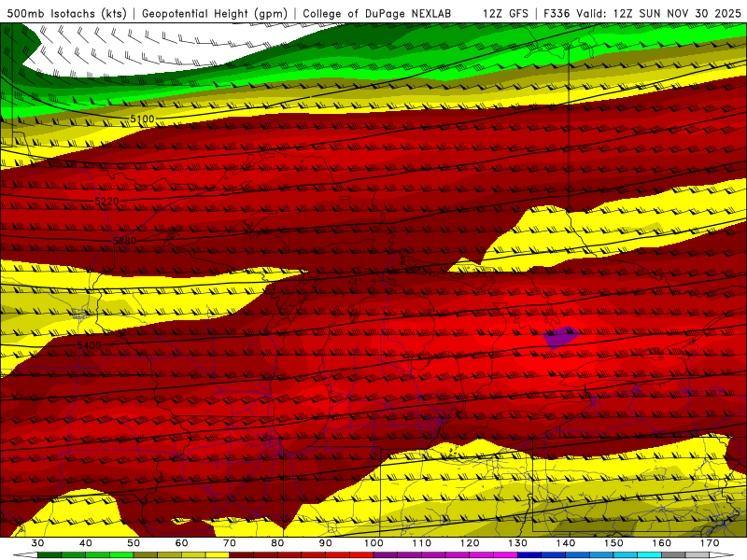Screen dimensions: 747x560
Task: Click the dark maroon swatch starting at 70
Action: tap(242, 555)
